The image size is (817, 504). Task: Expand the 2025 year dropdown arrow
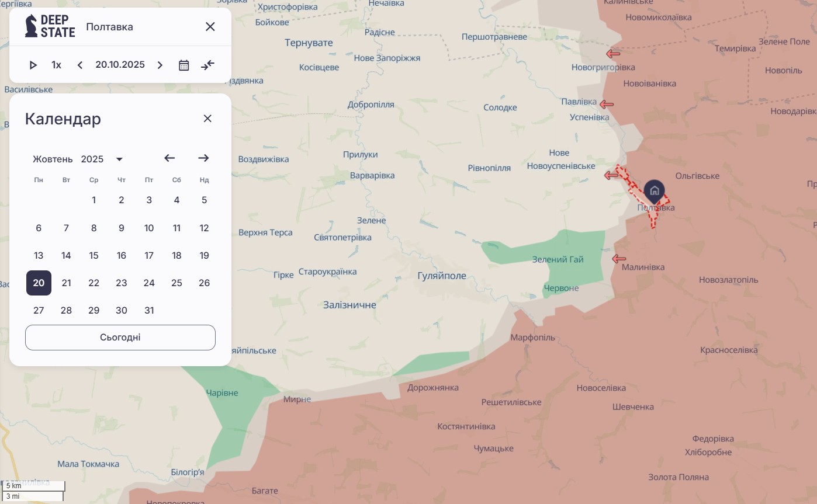pyautogui.click(x=119, y=159)
